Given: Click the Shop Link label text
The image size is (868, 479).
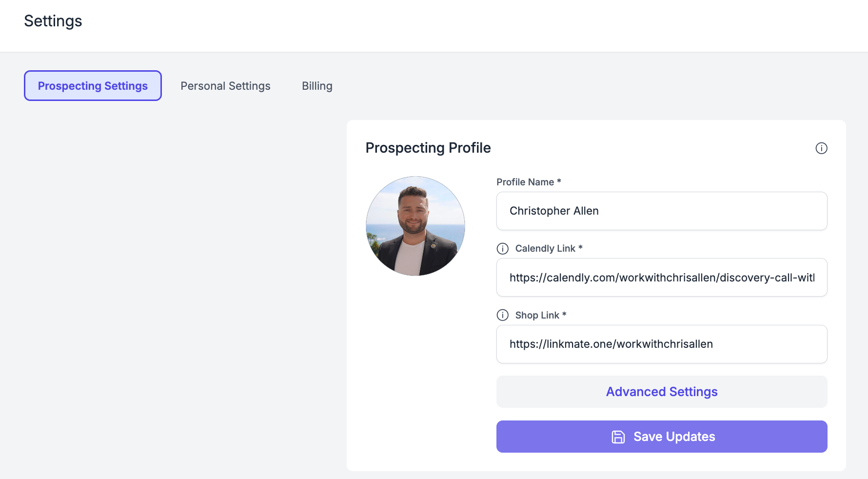Looking at the screenshot, I should coord(541,315).
